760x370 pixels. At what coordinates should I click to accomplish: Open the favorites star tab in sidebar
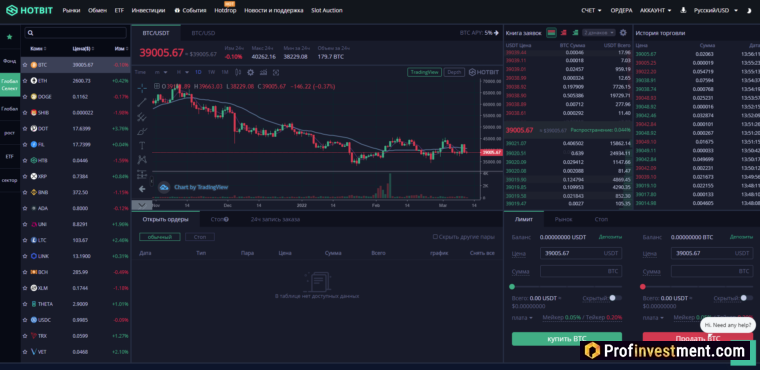point(10,36)
